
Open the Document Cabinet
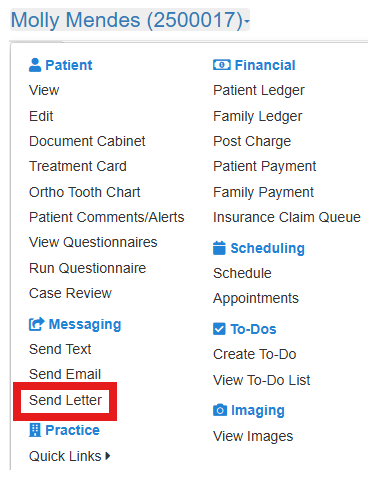(87, 141)
